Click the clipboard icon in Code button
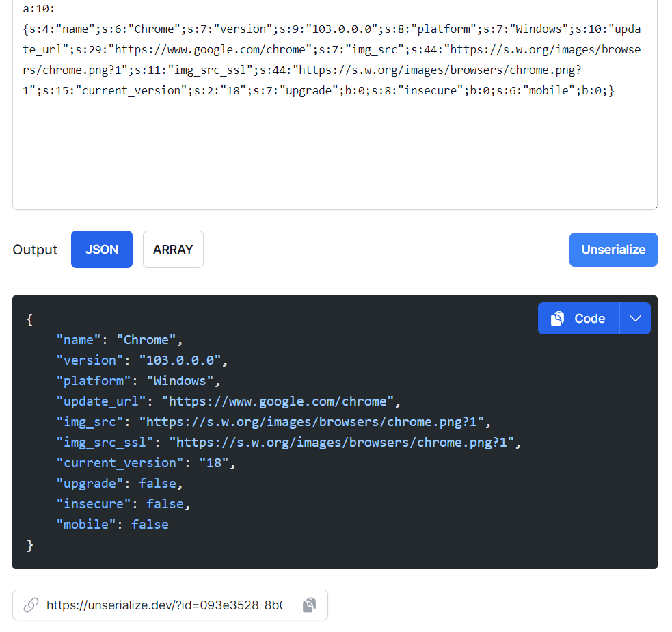The height and width of the screenshot is (632, 672). point(557,318)
